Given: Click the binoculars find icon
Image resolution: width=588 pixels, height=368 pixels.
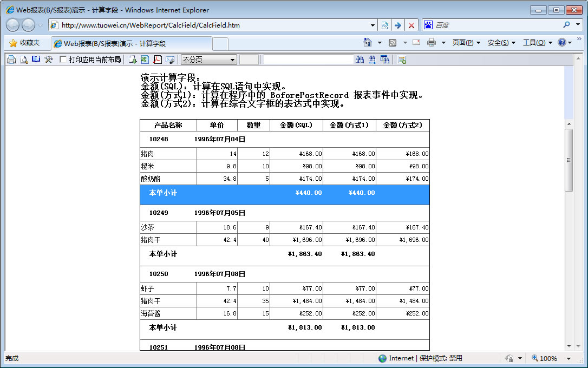Looking at the screenshot, I should pos(360,60).
